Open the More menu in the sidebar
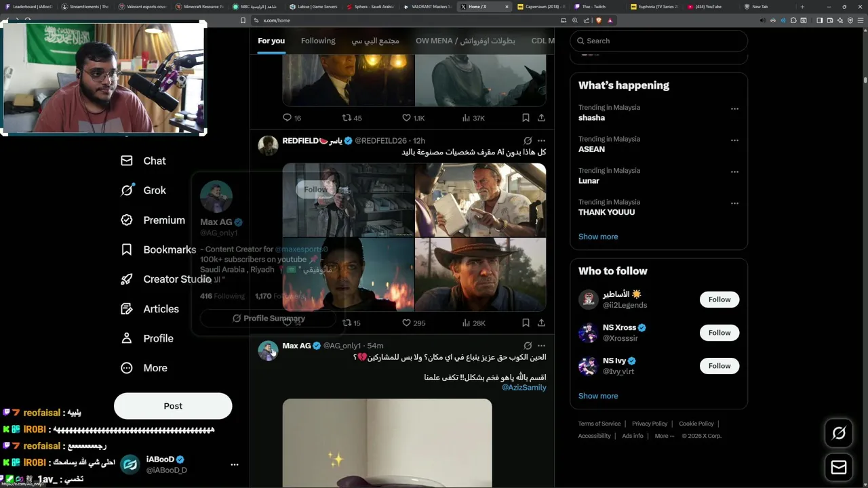The height and width of the screenshot is (488, 868). tap(144, 368)
